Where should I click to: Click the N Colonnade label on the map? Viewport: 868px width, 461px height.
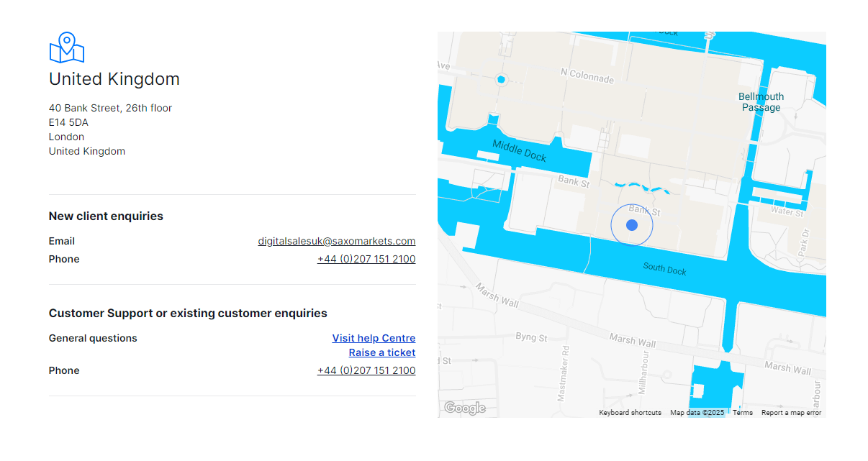pyautogui.click(x=587, y=76)
